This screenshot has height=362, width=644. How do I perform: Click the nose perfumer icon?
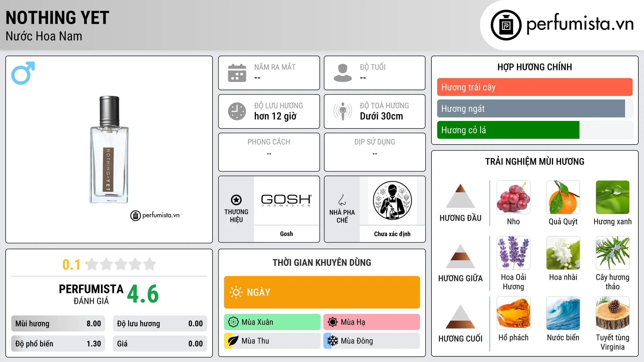342,200
